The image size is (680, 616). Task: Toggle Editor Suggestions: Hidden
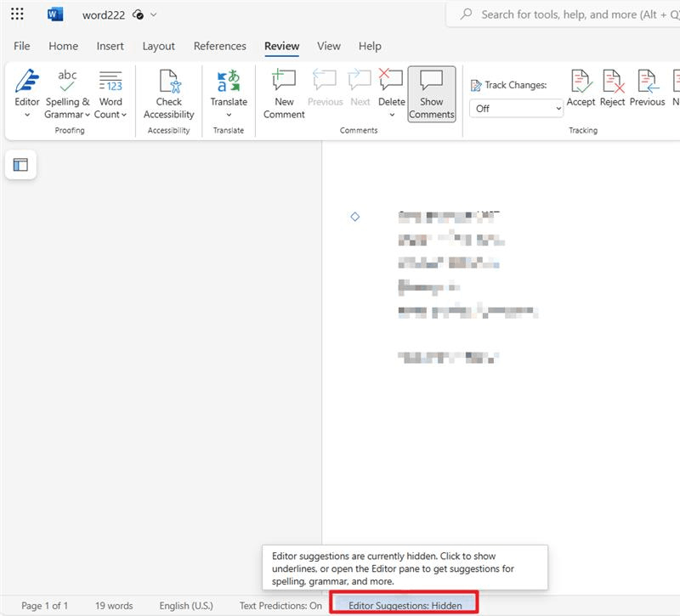[x=405, y=606]
